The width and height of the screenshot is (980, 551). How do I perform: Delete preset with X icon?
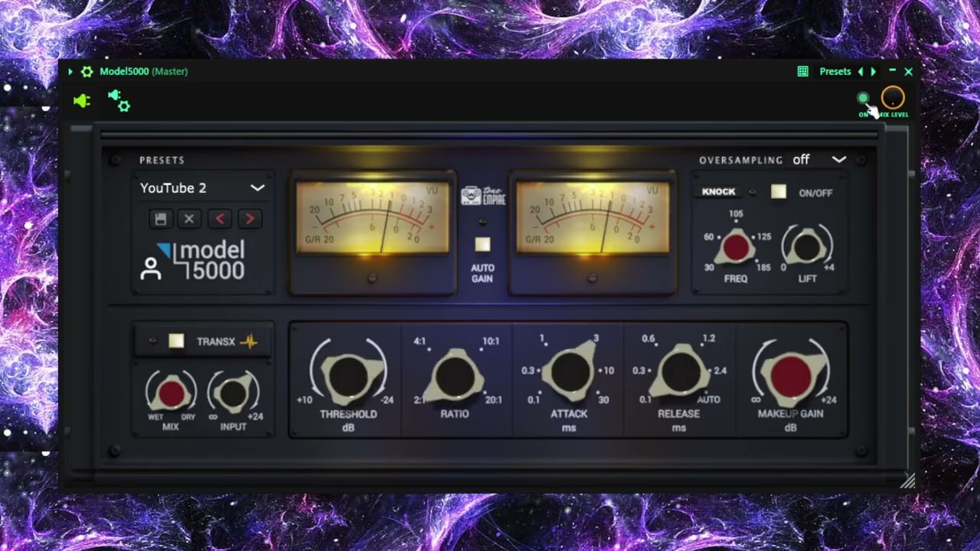point(189,219)
